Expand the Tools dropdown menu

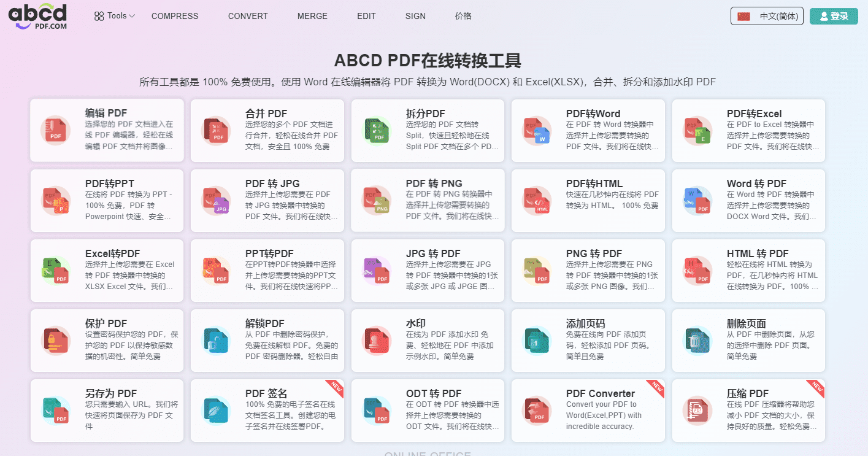click(x=115, y=16)
